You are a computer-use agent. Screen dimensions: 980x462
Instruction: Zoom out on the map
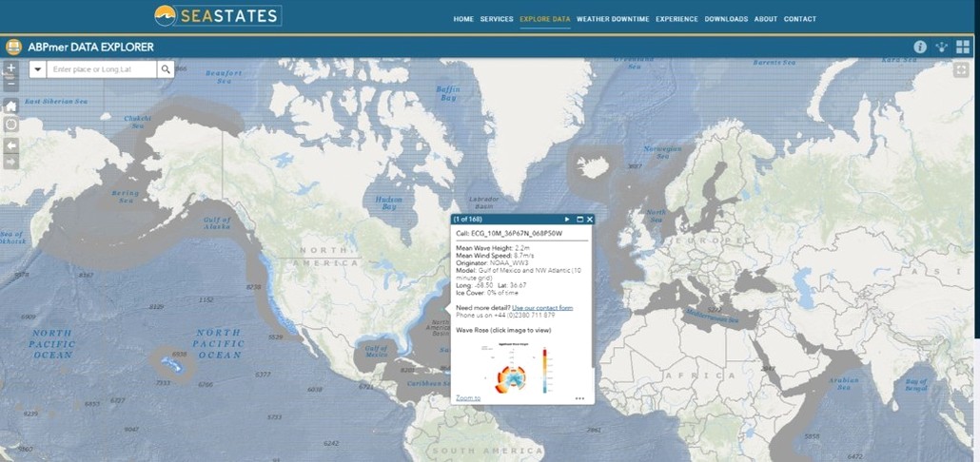click(10, 85)
